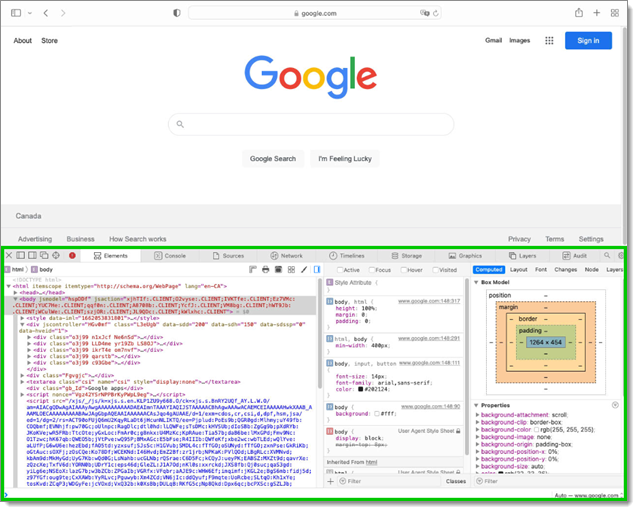638x512 pixels.
Task: Check the Hover pseudo-class checkbox
Action: click(x=404, y=270)
